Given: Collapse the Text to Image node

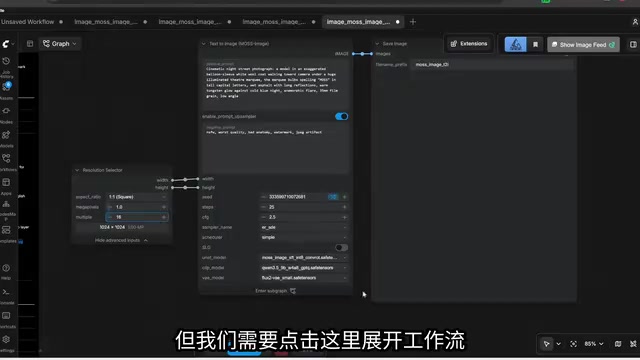Looking at the screenshot, I should point(203,44).
